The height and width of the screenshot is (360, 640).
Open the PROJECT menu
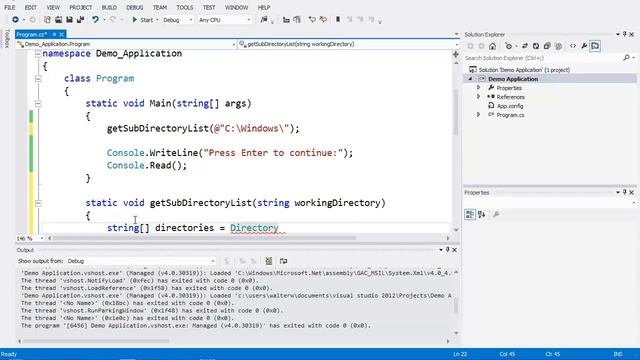click(80, 7)
